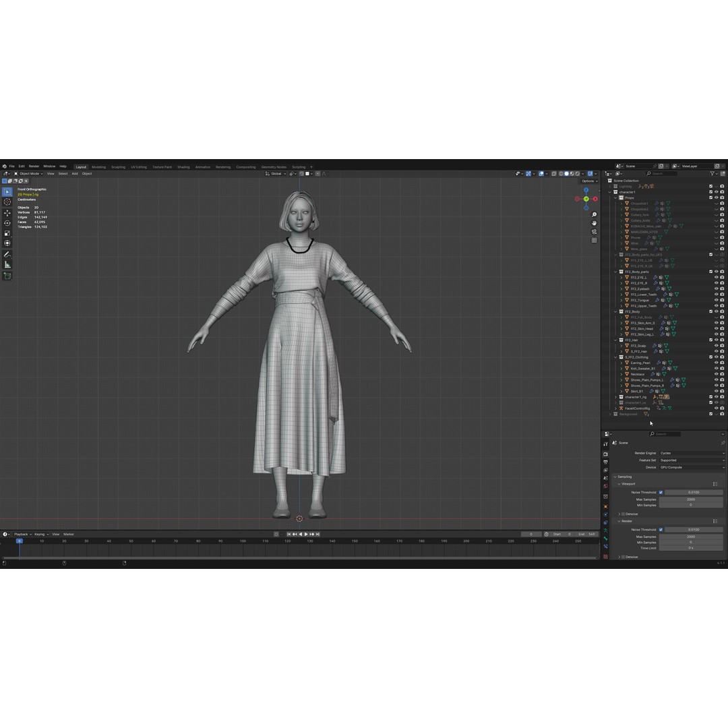Open the viewport Options popover
The width and height of the screenshot is (728, 728).
(x=589, y=181)
